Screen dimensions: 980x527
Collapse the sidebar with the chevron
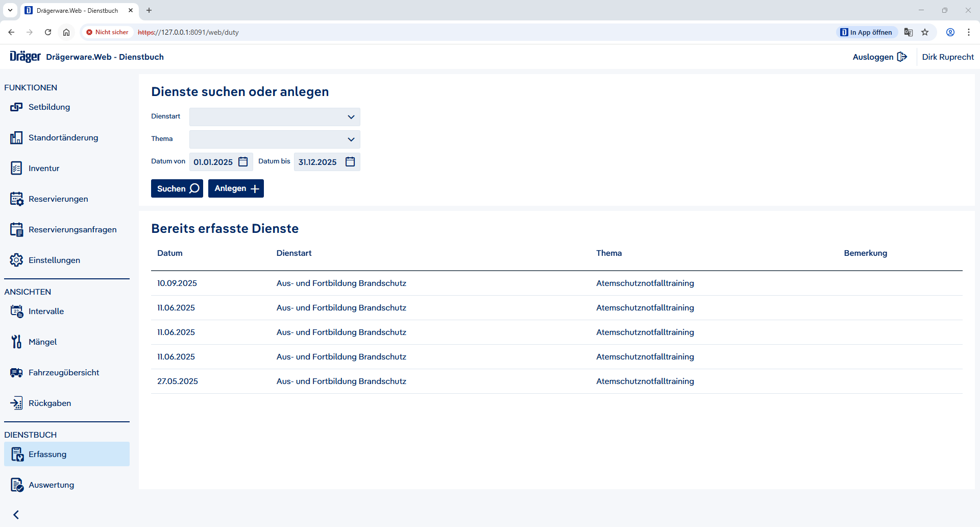(16, 515)
